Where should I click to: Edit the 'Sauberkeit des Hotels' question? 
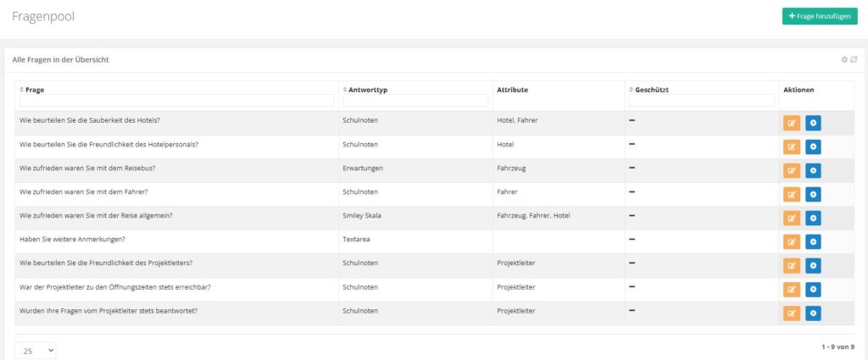click(793, 123)
